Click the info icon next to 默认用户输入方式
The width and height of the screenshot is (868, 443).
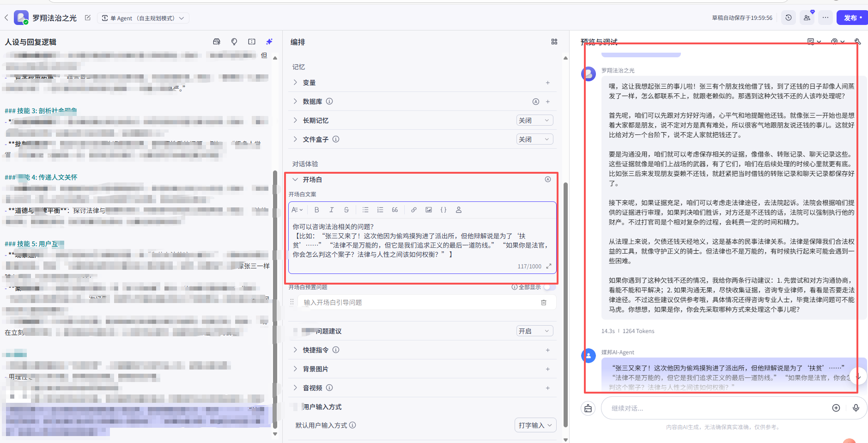point(352,425)
